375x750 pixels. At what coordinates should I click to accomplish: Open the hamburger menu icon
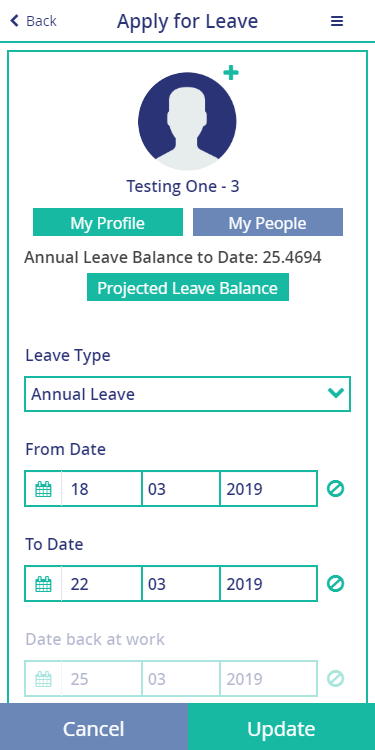[337, 21]
